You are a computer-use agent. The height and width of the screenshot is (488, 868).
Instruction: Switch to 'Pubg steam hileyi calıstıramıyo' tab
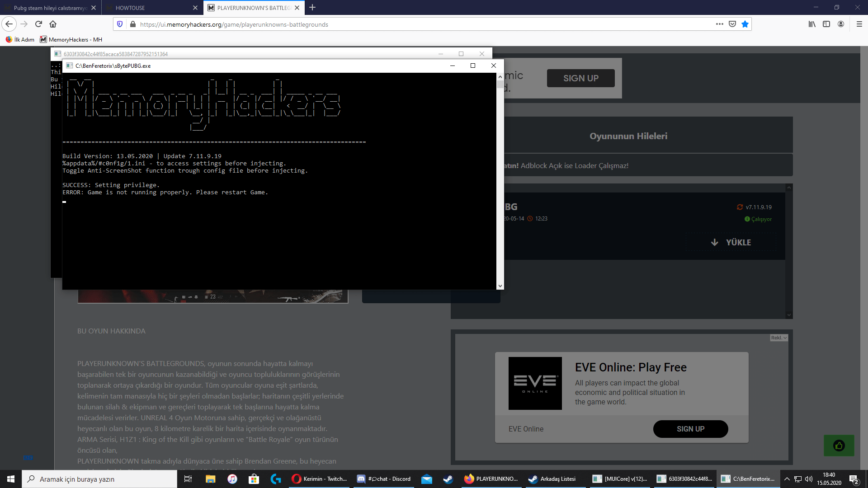(51, 8)
